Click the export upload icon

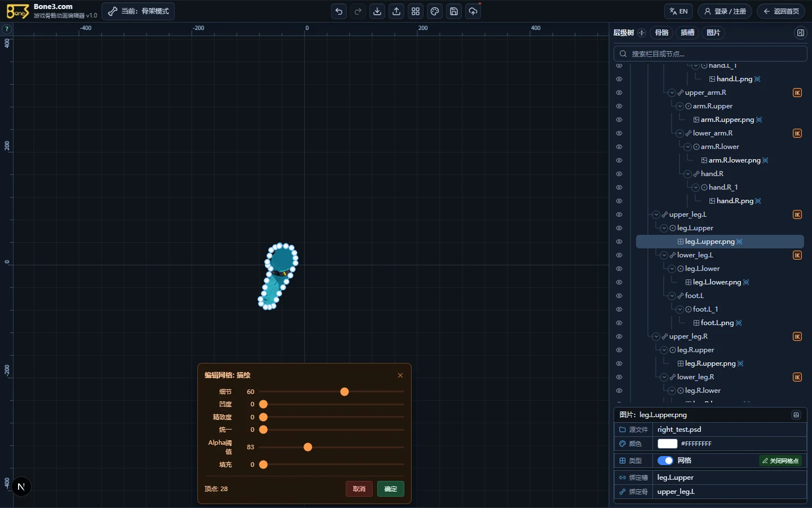(x=396, y=11)
